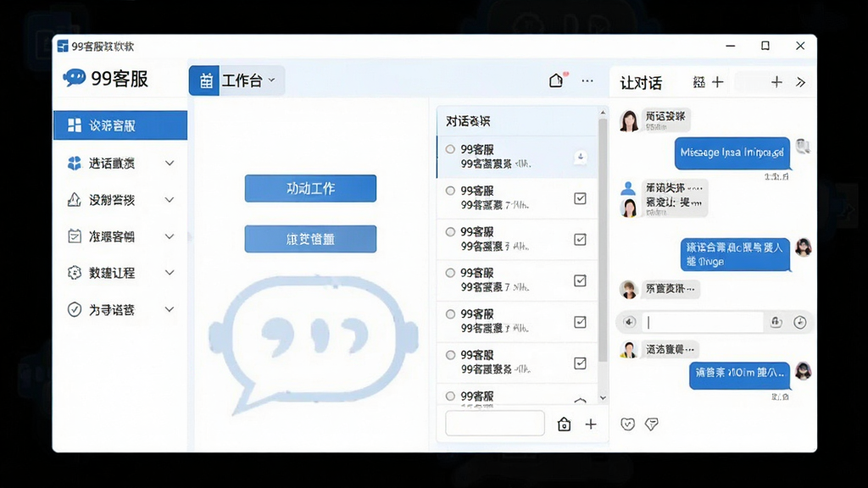Screen dimensions: 868x488
Task: Expand the chevron beside the circled-checkmark sidebar item
Action: [x=170, y=309]
